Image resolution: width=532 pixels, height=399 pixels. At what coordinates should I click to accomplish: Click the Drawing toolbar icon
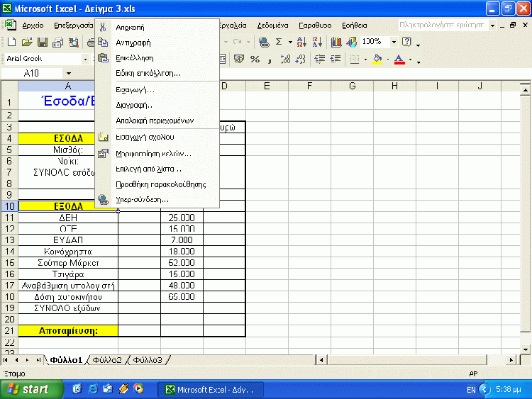352,42
